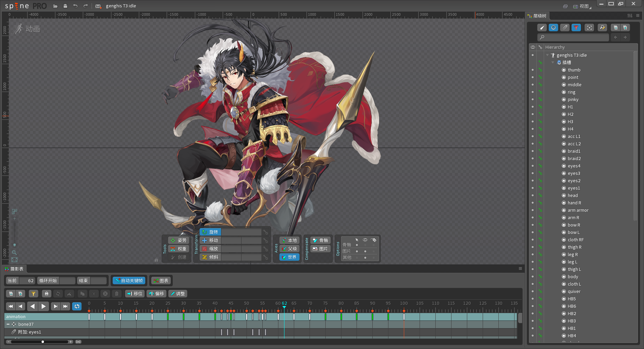The image size is (644, 349).
Task: Click the undo arrow in title bar
Action: click(x=75, y=6)
